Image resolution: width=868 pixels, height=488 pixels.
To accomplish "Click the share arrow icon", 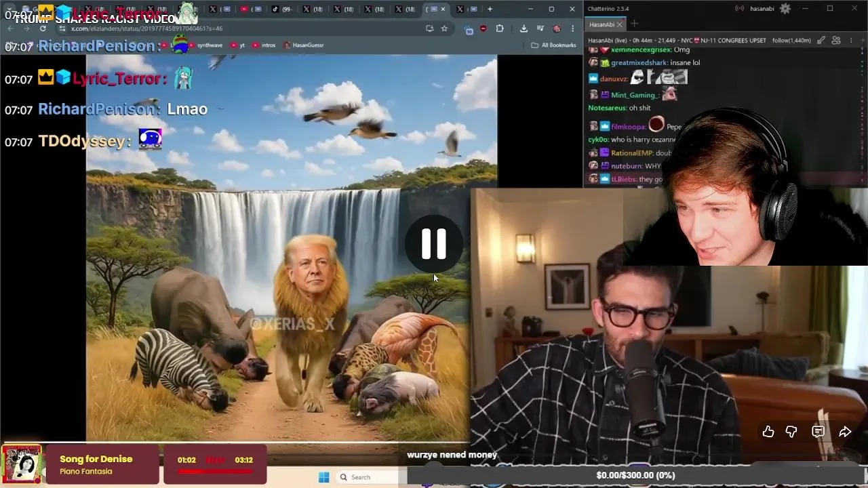I will pyautogui.click(x=845, y=432).
